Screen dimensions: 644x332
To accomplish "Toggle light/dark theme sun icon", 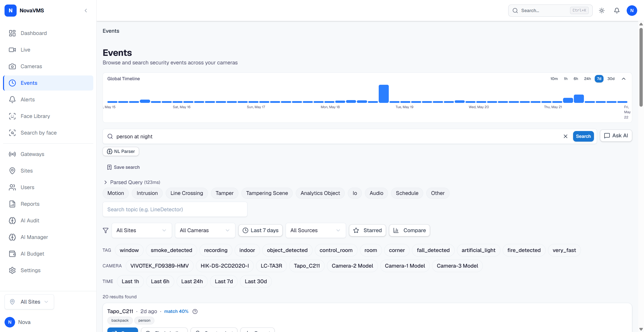I will click(x=602, y=11).
